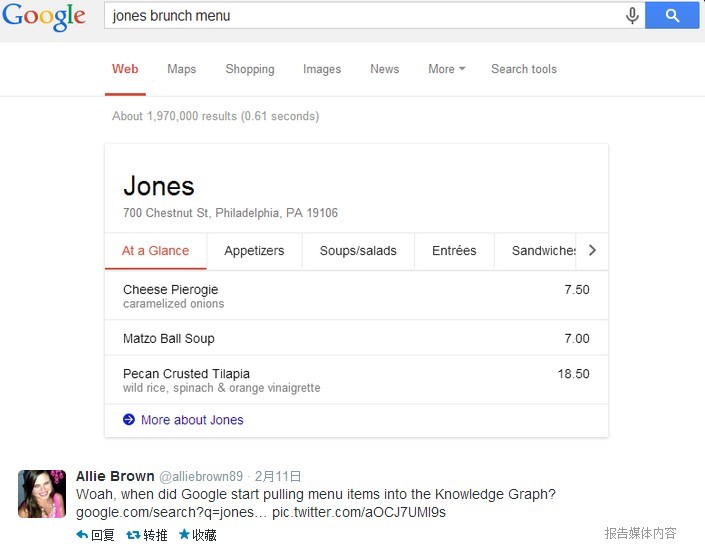
Task: Click the Allie Brown username link
Action: coord(115,476)
